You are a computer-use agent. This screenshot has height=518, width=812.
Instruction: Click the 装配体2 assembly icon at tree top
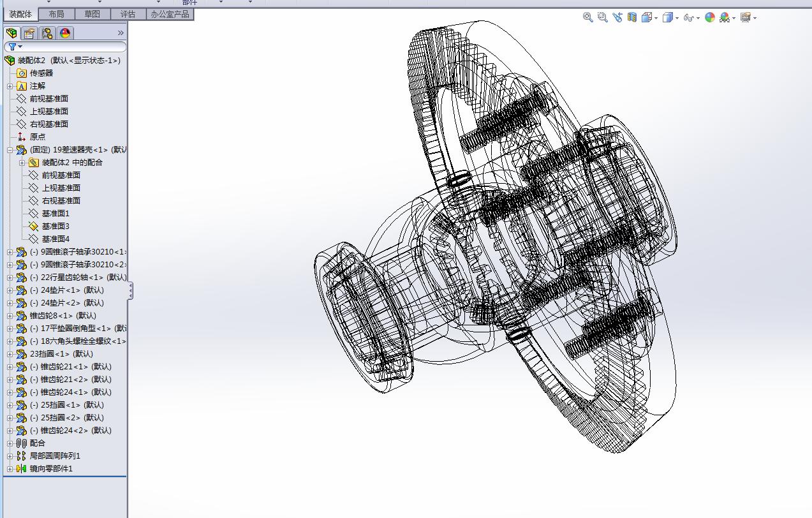(10, 60)
